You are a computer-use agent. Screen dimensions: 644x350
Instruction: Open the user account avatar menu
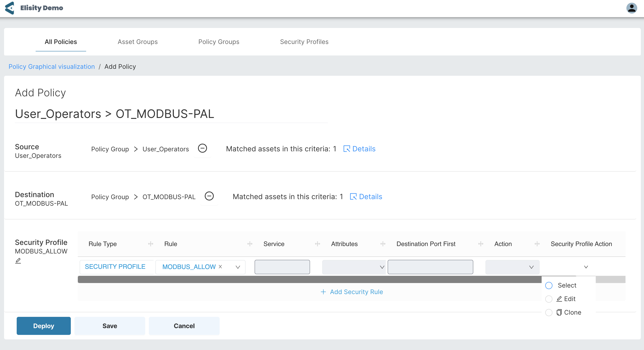click(632, 8)
